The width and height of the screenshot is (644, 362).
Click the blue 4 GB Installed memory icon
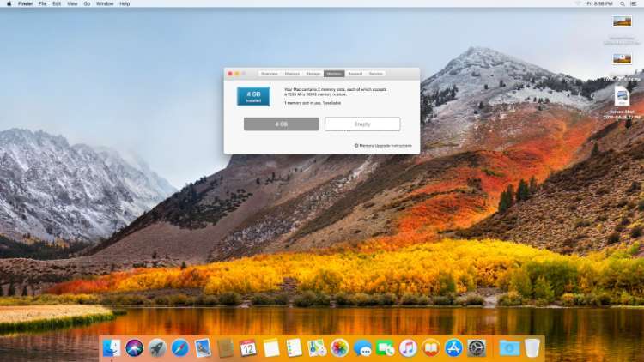click(x=253, y=96)
